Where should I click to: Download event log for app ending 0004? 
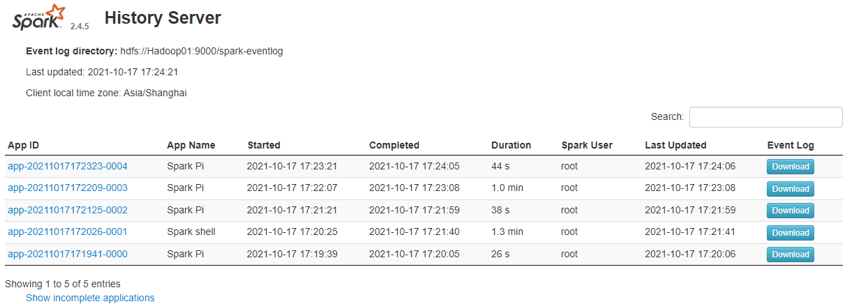790,167
